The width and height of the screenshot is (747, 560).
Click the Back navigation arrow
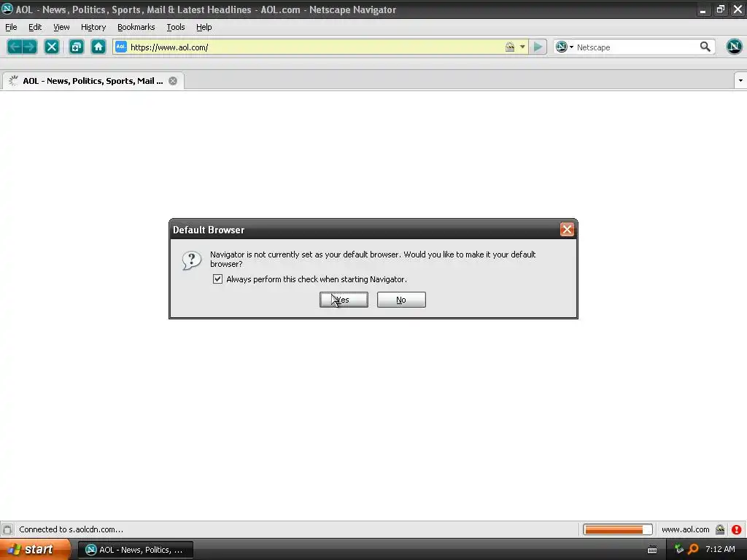pyautogui.click(x=15, y=47)
